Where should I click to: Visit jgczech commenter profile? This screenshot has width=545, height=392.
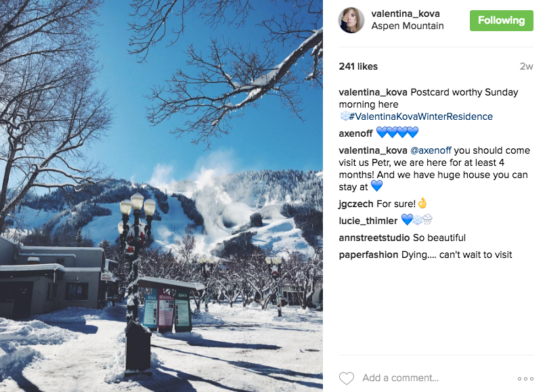tap(356, 204)
